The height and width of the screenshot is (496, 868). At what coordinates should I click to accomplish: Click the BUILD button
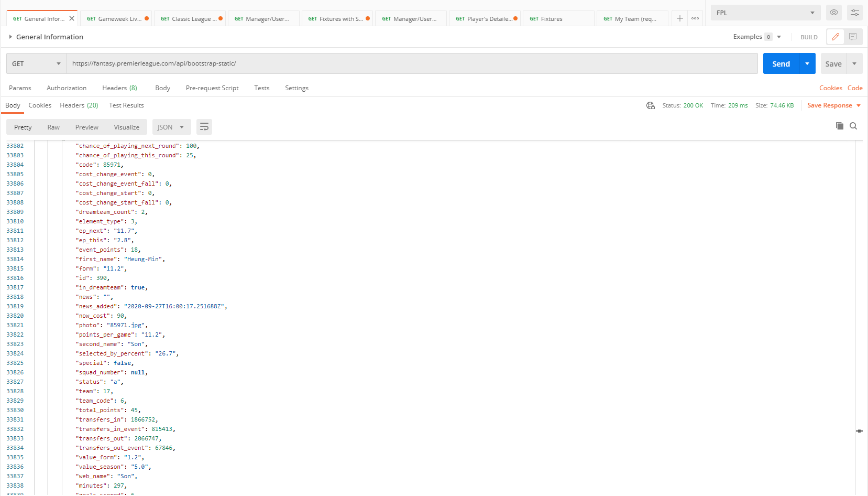click(809, 37)
